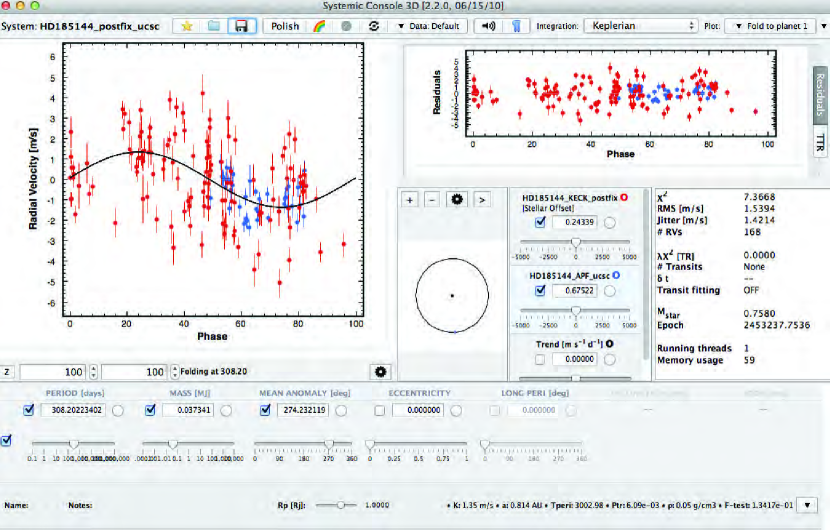Click the star favorite icon in toolbar
This screenshot has height=530, width=830.
coord(186,25)
